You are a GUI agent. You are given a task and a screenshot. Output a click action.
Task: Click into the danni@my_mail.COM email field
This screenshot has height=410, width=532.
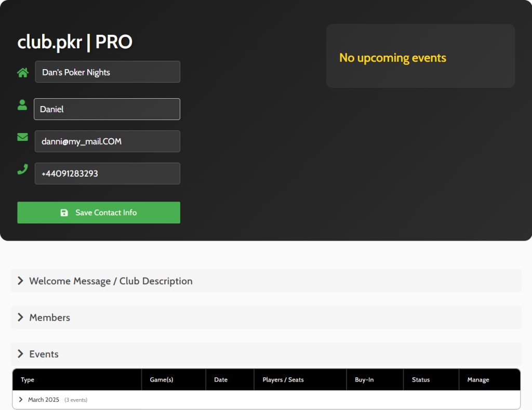tap(108, 141)
